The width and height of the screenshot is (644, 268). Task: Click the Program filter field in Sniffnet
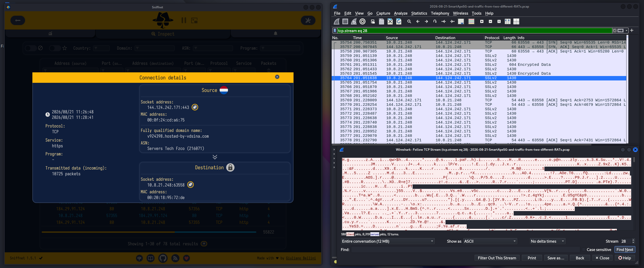click(280, 48)
